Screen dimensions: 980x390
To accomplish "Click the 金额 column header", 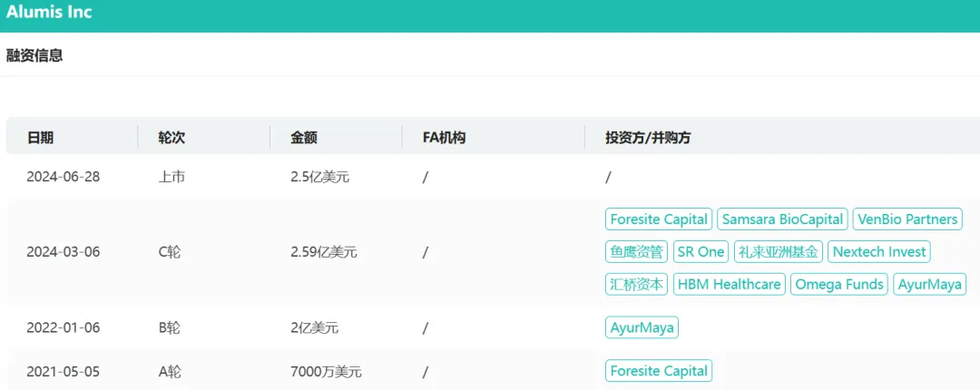I will (x=304, y=138).
